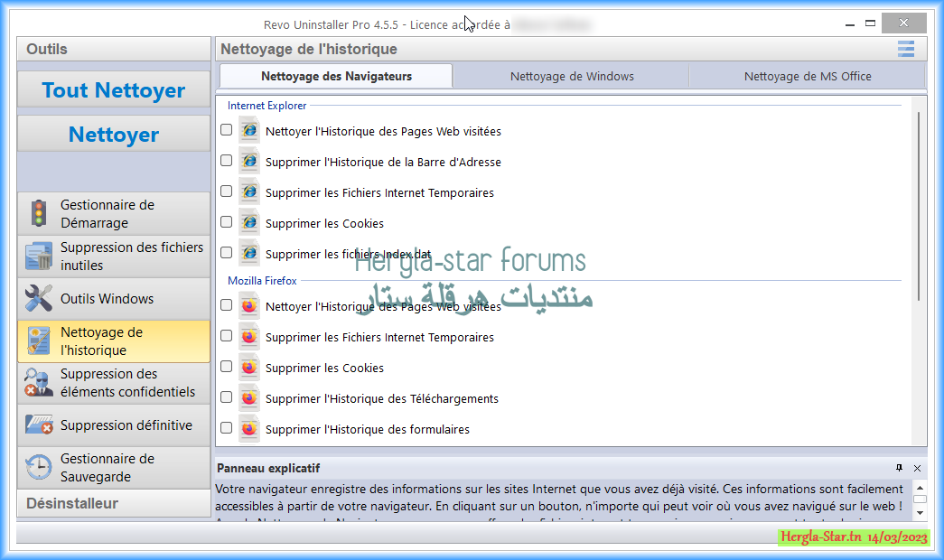The image size is (944, 560).
Task: Click IE icon beside Fichiers Internet Temporaires
Action: point(249,192)
